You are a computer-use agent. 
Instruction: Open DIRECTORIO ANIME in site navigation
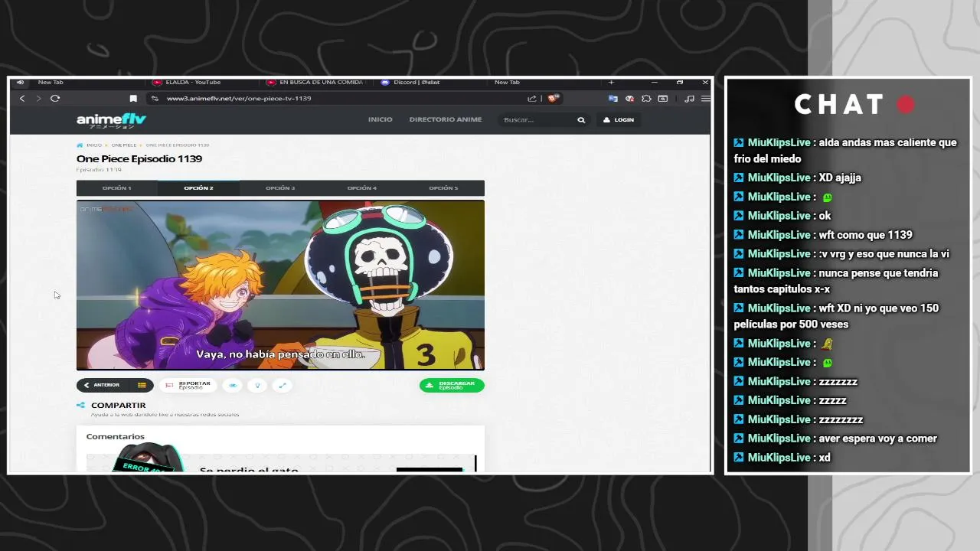446,119
